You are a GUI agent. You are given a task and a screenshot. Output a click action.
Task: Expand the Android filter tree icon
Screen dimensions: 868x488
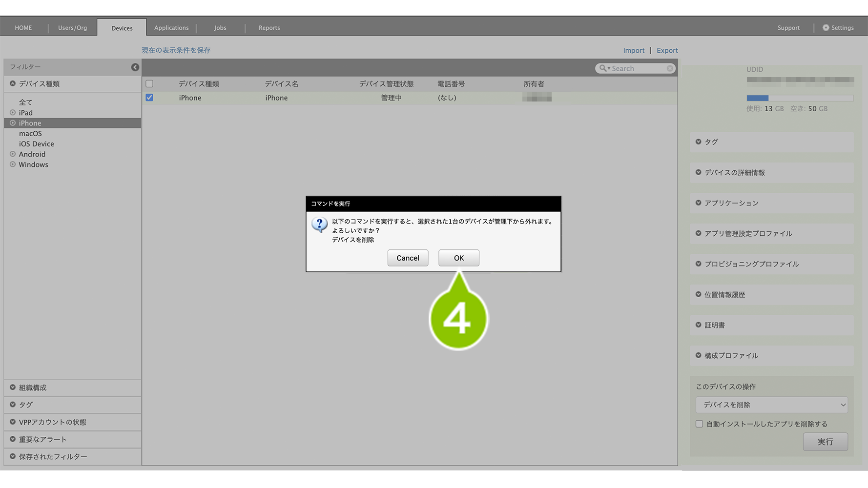tap(13, 154)
